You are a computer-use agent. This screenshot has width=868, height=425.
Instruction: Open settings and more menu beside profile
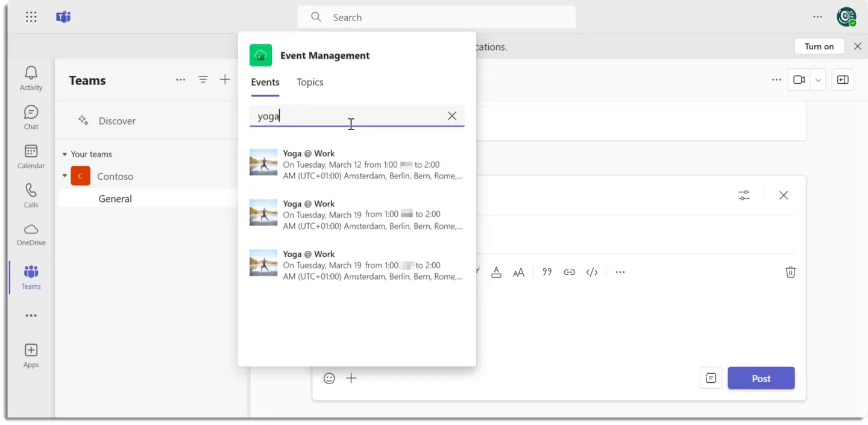pyautogui.click(x=817, y=17)
